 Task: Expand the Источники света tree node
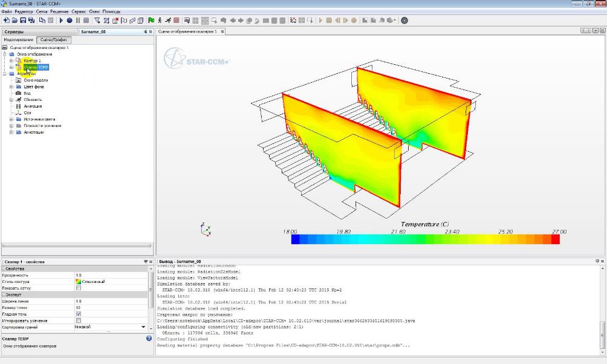pyautogui.click(x=11, y=119)
